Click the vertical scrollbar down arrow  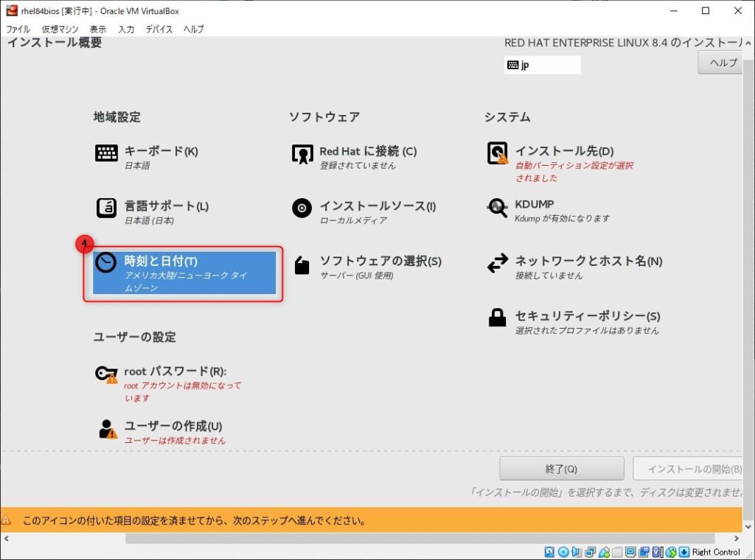(748, 527)
